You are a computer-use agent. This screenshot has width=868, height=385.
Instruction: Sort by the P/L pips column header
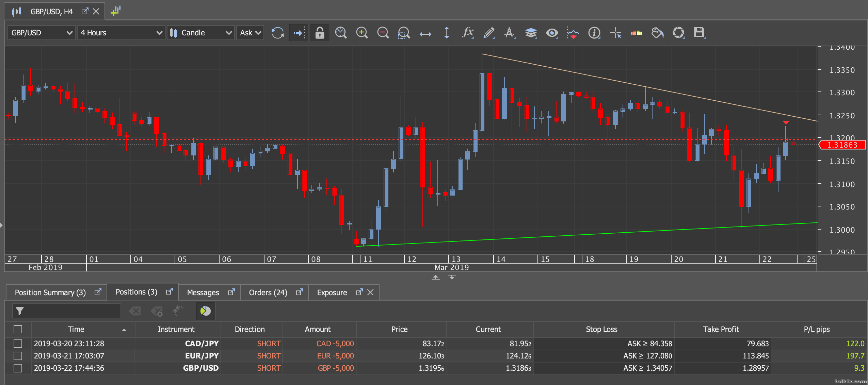point(819,329)
